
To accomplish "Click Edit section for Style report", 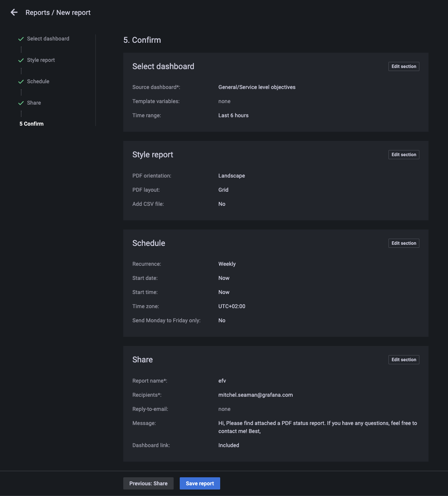I will [403, 154].
